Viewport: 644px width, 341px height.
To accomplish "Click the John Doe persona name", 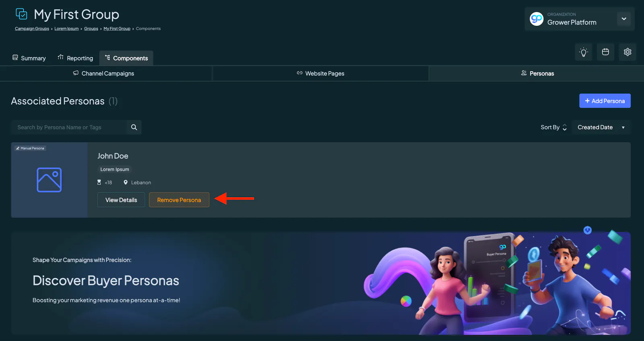I will click(113, 156).
